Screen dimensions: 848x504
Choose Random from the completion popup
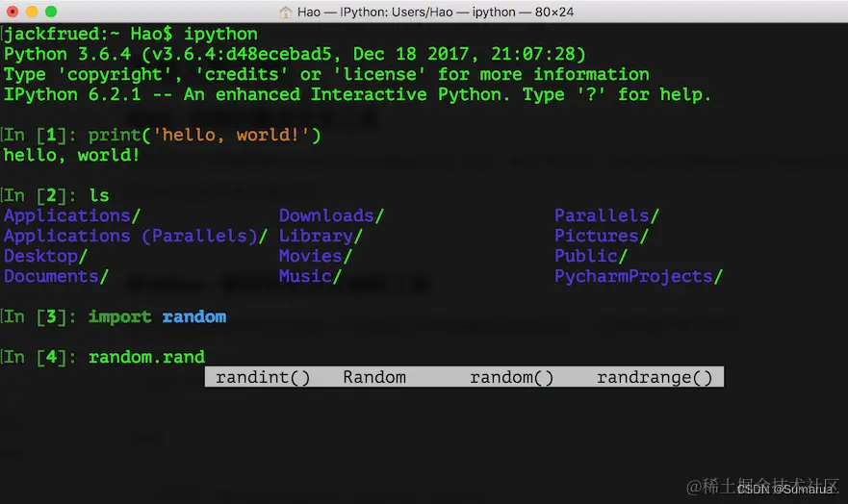click(x=374, y=377)
